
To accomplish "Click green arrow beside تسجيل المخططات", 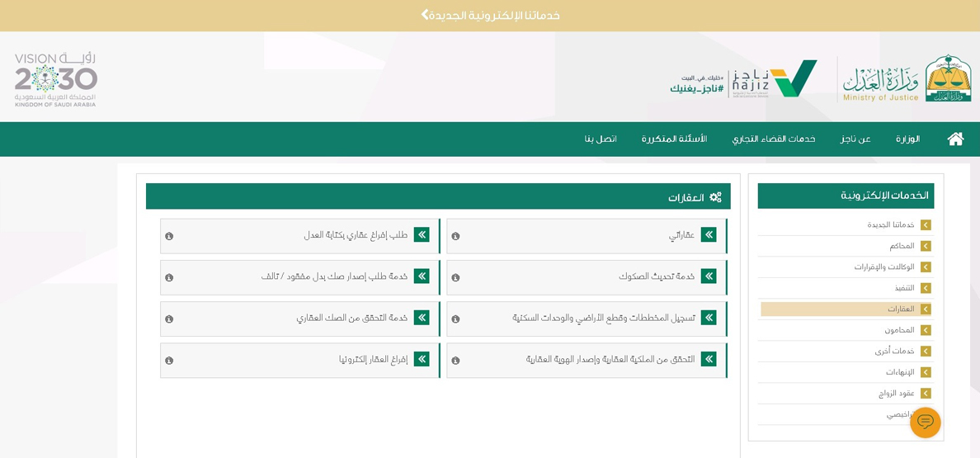I will click(709, 318).
